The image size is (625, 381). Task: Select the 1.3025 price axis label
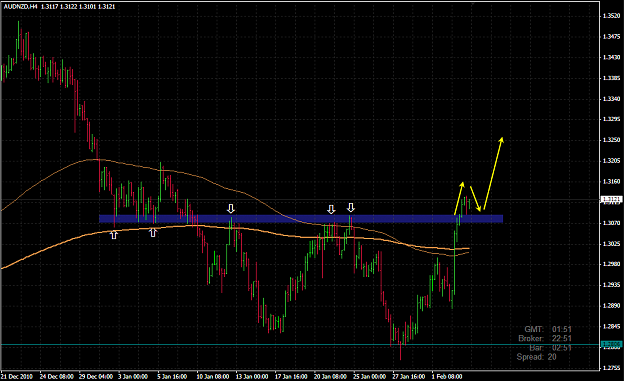611,244
